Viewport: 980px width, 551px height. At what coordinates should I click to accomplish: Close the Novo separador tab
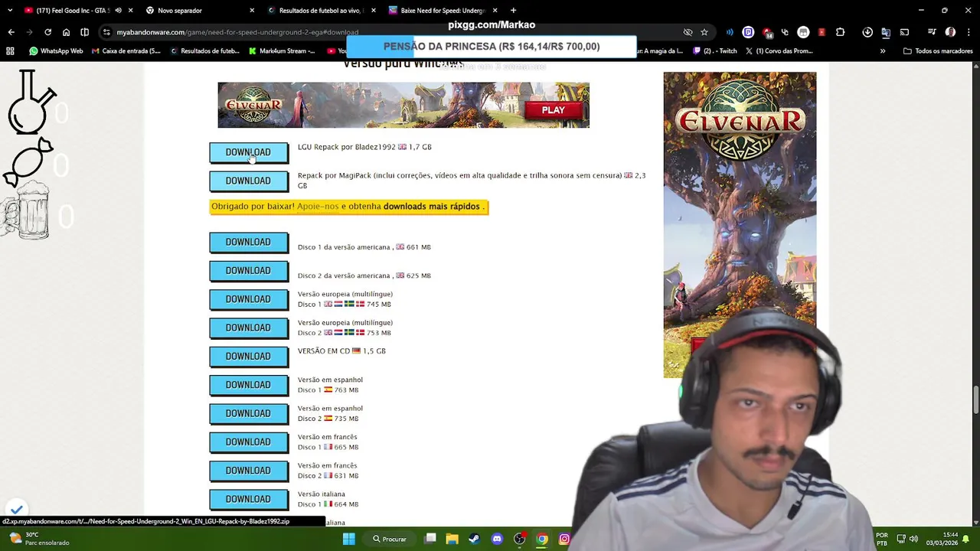pyautogui.click(x=252, y=11)
